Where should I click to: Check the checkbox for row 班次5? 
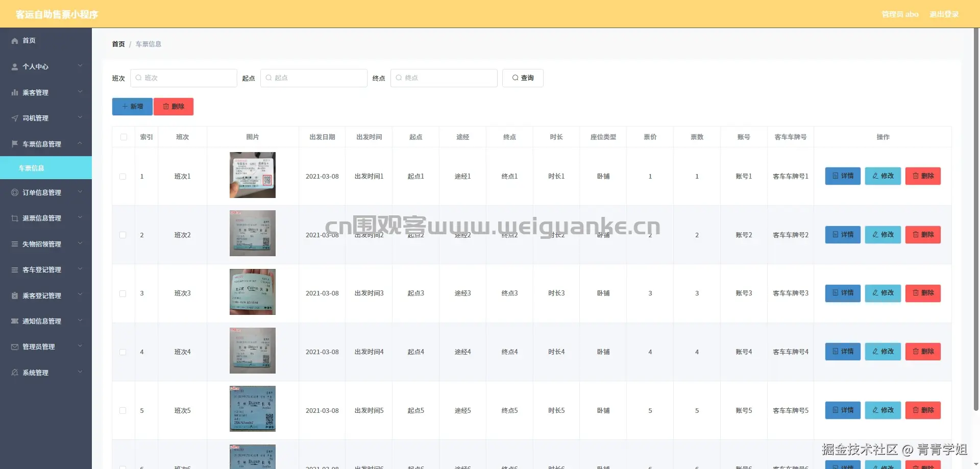coord(122,411)
